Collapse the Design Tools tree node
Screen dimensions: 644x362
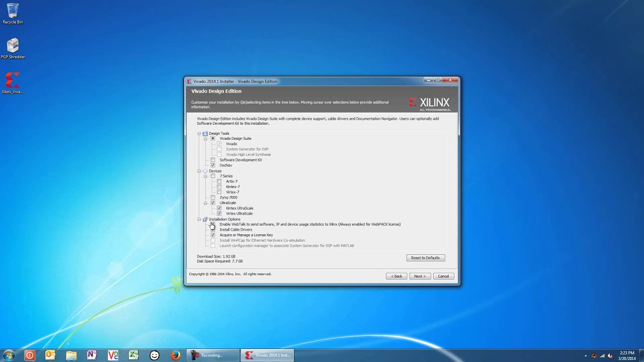tap(199, 133)
